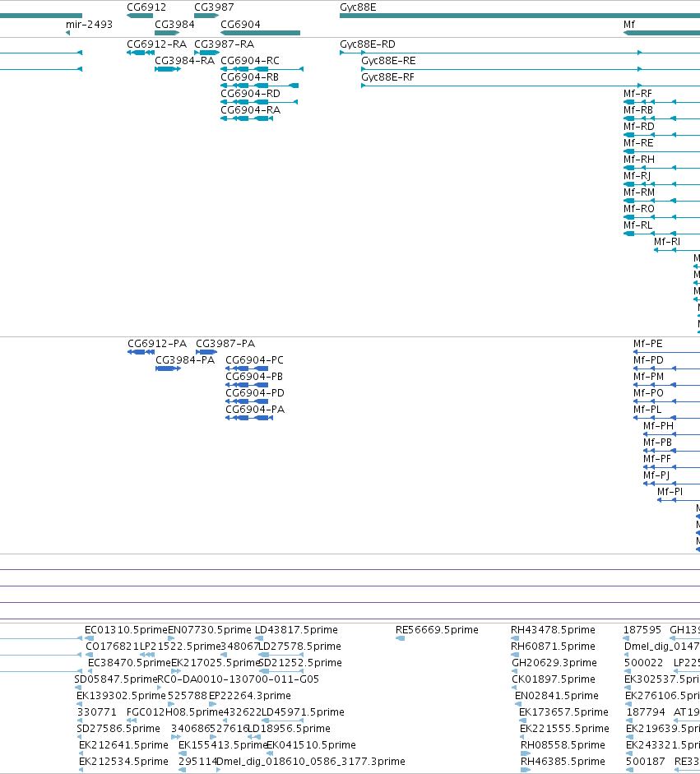Open EST RH08558.5prime

click(x=563, y=745)
